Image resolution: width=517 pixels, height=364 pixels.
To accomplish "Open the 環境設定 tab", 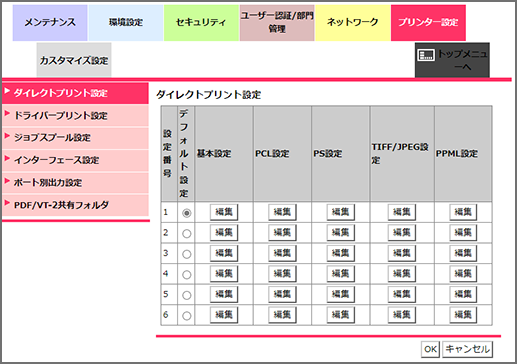I will coord(126,23).
